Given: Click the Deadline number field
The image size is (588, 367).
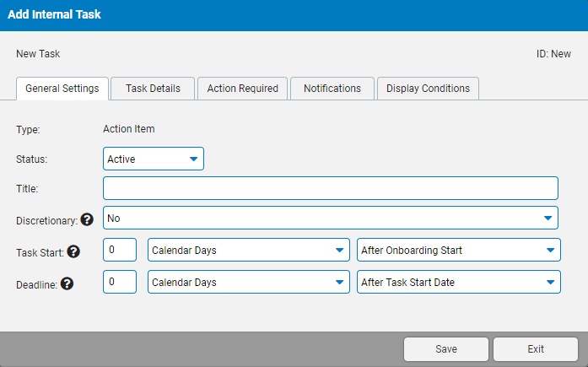Looking at the screenshot, I should (120, 282).
